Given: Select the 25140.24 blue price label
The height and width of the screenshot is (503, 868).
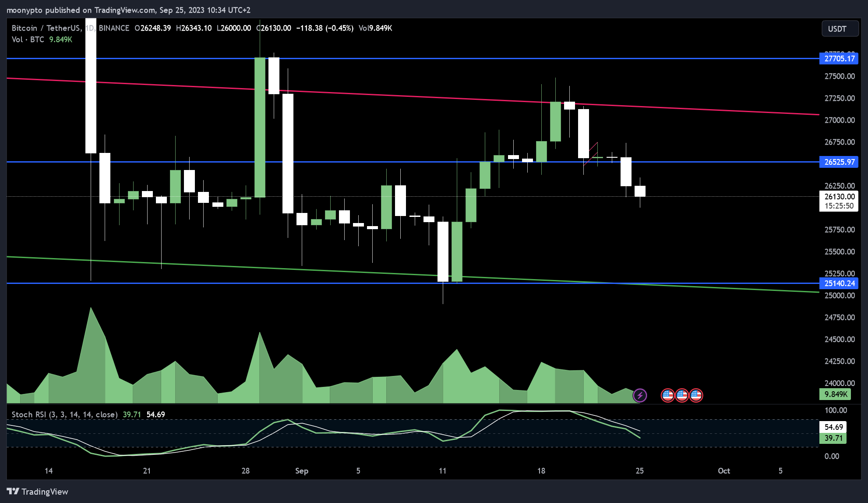Looking at the screenshot, I should (x=839, y=283).
